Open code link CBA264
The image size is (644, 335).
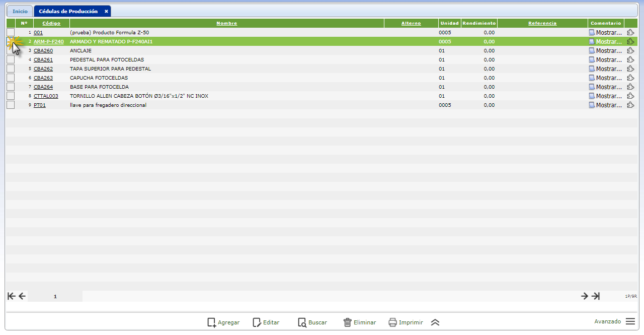(43, 87)
